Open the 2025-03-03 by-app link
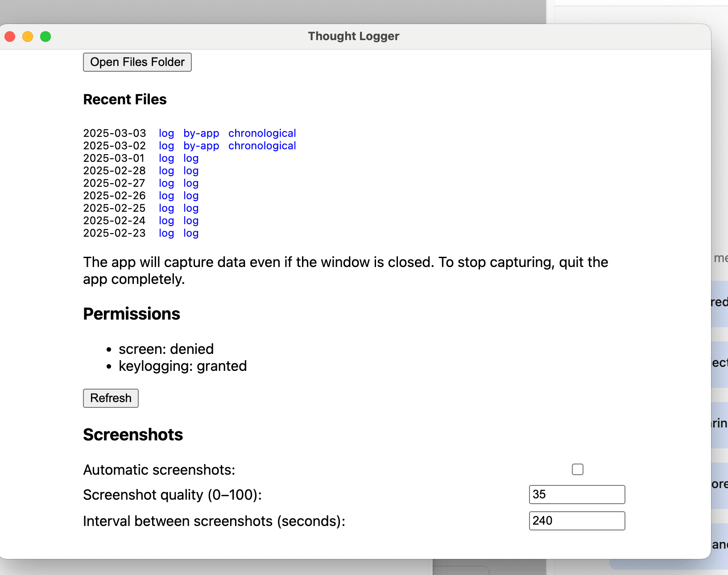Image resolution: width=728 pixels, height=575 pixels. point(201,133)
